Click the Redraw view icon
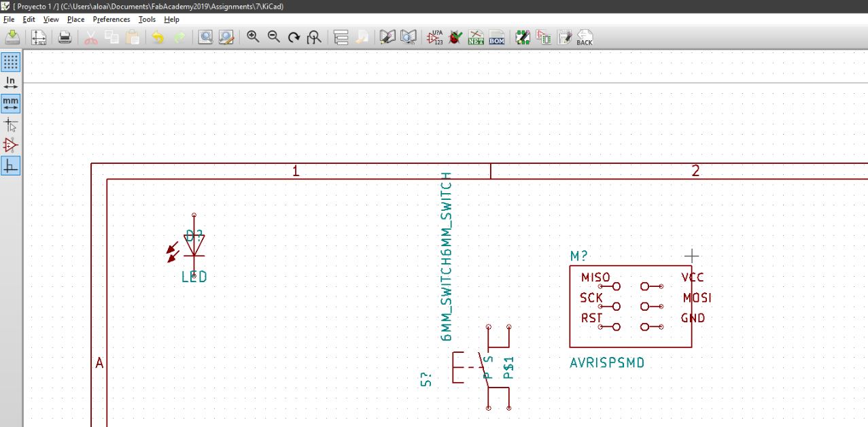Screen dimensions: 868x427 coord(294,37)
